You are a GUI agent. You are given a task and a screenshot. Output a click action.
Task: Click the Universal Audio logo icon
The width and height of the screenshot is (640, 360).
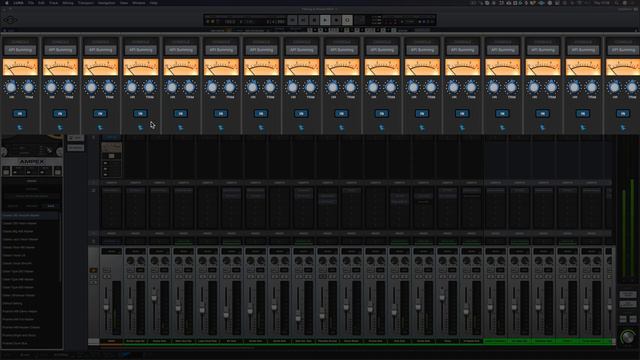[x=10, y=20]
